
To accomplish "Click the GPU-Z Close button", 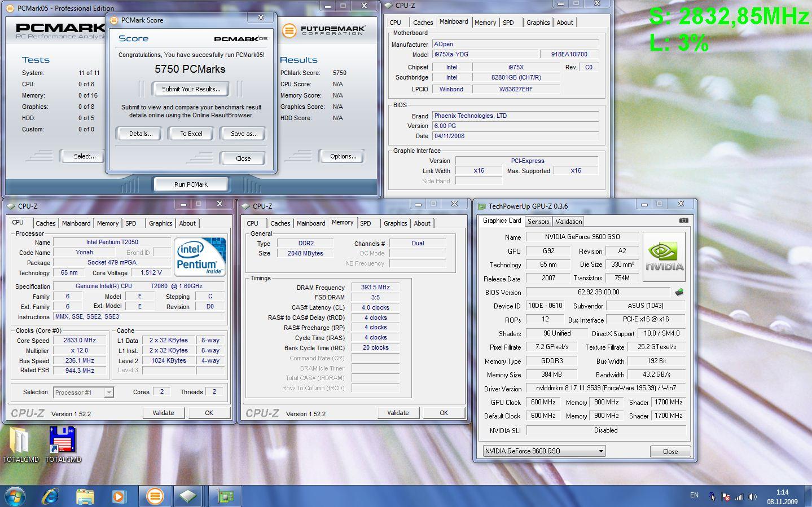I will 670,452.
